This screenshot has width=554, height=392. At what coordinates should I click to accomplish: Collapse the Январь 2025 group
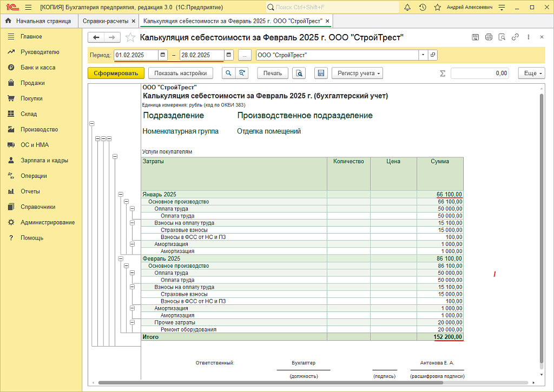click(121, 194)
